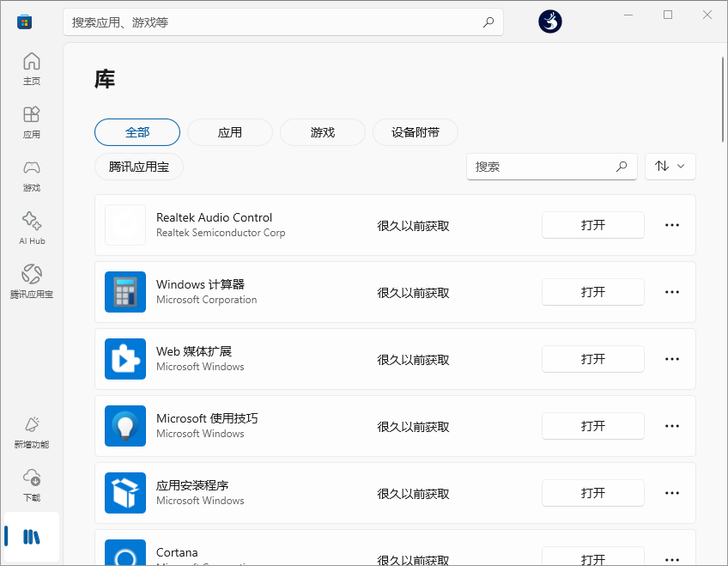The width and height of the screenshot is (728, 566).
Task: Select the 应用 icon in the sidebar
Action: click(31, 120)
